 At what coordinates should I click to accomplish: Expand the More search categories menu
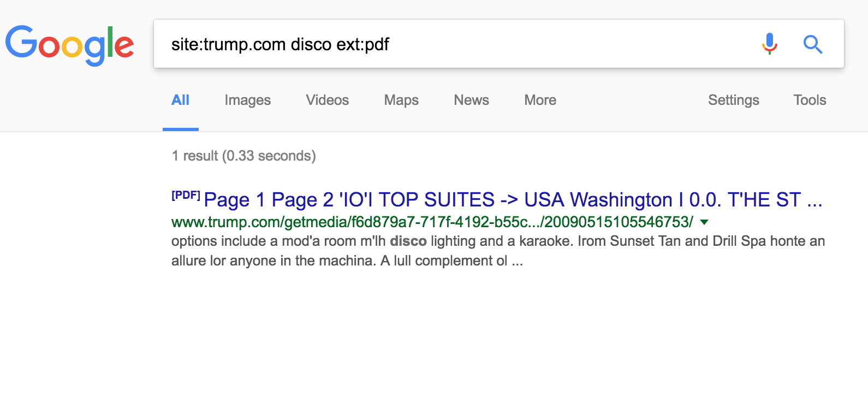pyautogui.click(x=540, y=100)
